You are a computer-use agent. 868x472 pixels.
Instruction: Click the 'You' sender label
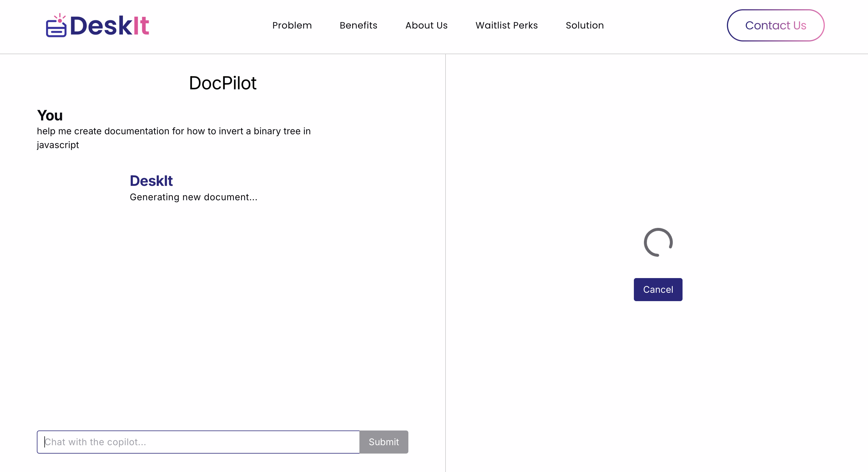click(x=50, y=115)
